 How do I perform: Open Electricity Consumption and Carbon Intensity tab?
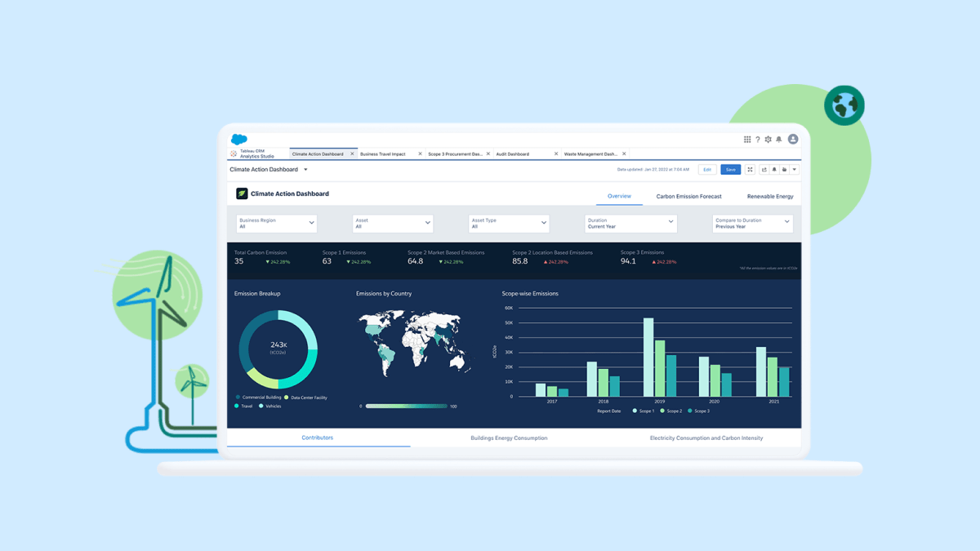pyautogui.click(x=706, y=438)
